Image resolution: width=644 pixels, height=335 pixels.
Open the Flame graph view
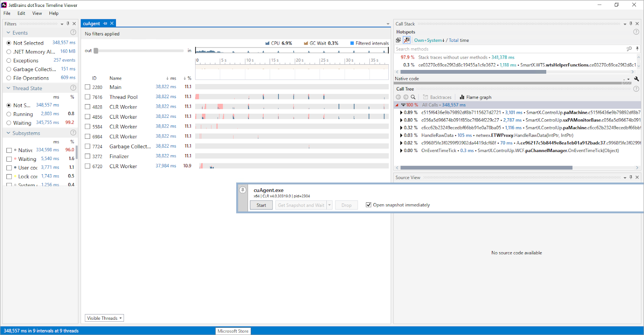(x=475, y=97)
